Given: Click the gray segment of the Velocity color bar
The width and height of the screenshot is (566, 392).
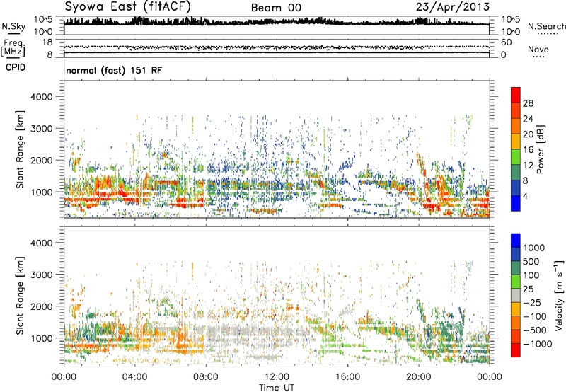Looking at the screenshot, I should click(516, 295).
